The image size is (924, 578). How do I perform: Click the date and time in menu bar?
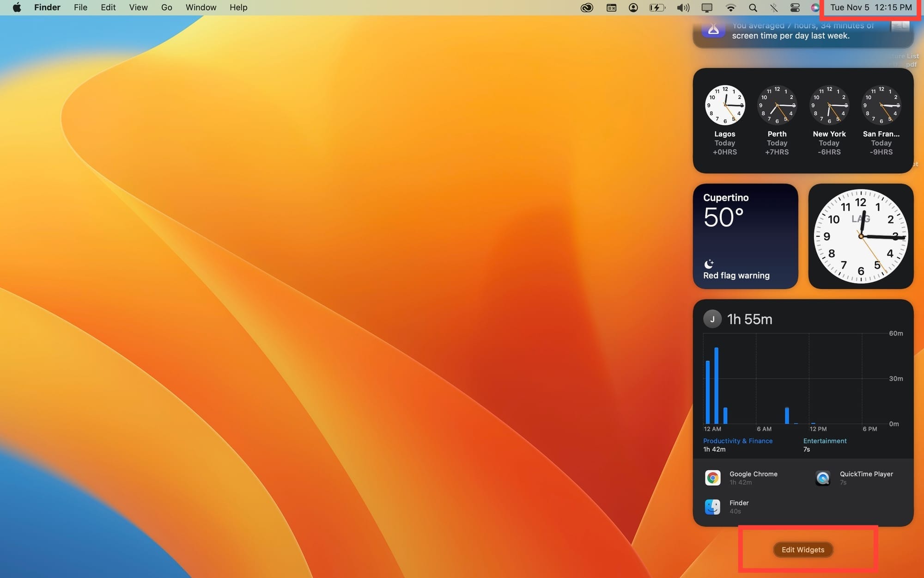coord(871,7)
